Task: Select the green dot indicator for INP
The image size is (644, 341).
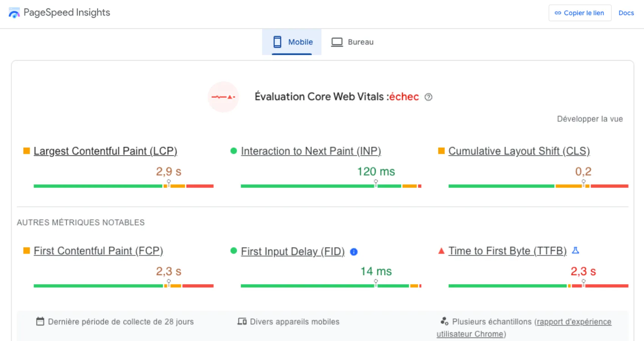Action: coord(233,150)
